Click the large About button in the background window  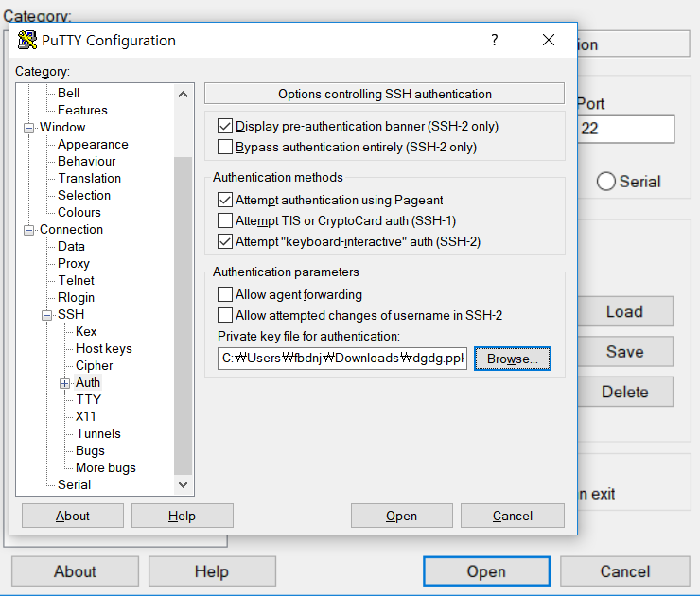pyautogui.click(x=75, y=571)
